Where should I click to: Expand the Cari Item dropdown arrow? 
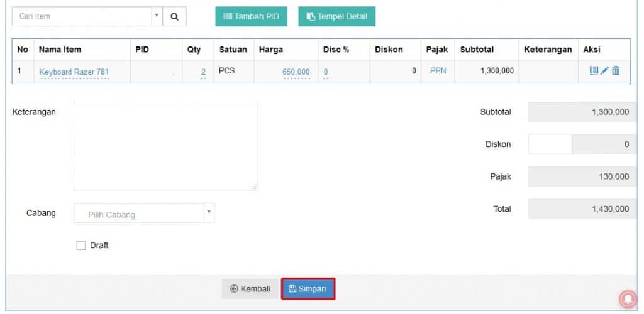click(157, 16)
